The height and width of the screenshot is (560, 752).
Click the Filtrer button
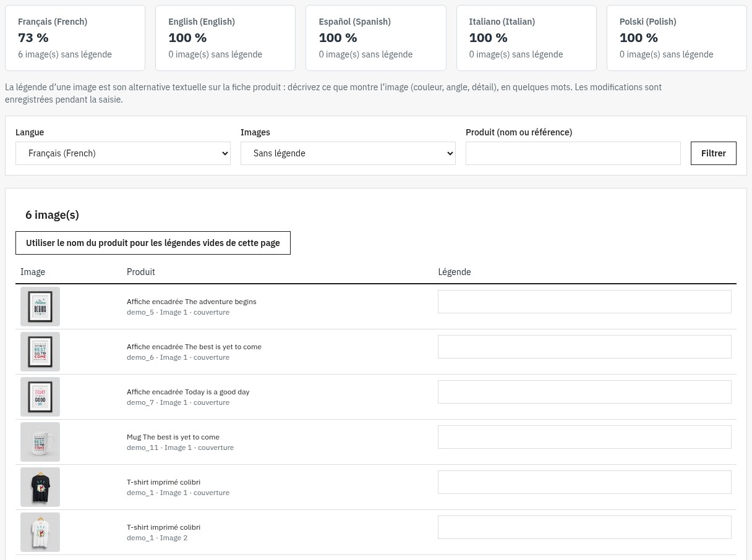point(714,153)
